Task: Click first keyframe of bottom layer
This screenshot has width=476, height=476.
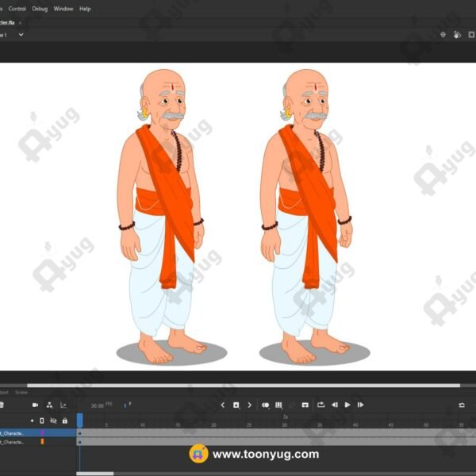Action: pyautogui.click(x=80, y=442)
